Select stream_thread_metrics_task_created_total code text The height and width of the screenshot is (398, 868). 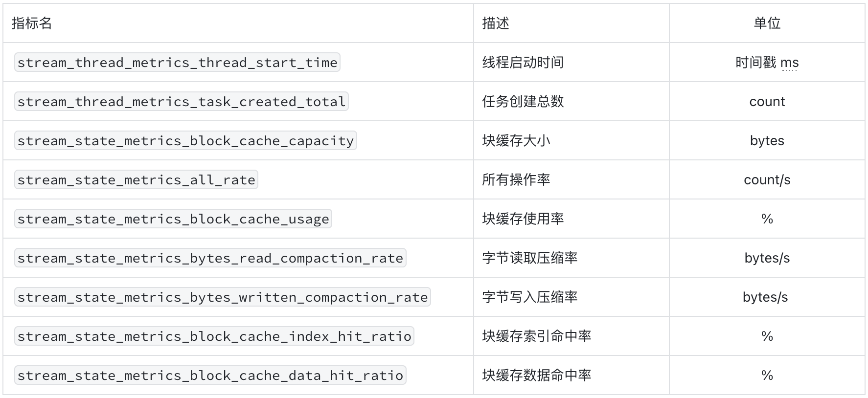(182, 101)
